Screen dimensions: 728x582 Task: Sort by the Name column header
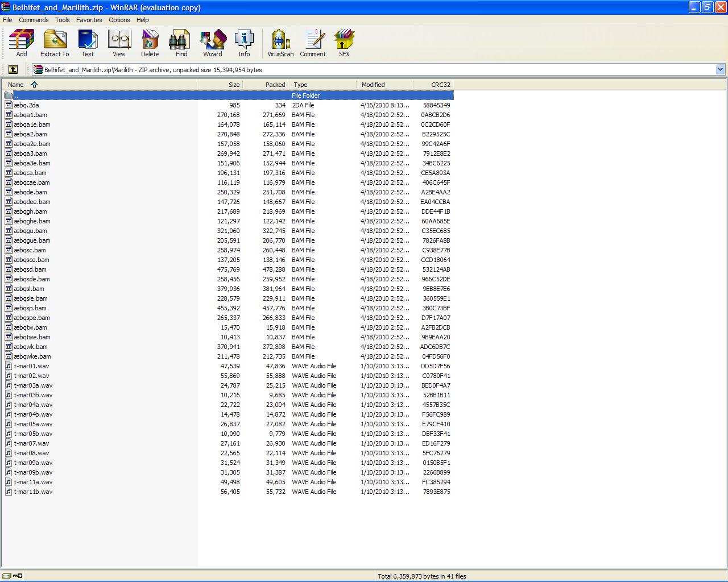tap(100, 85)
